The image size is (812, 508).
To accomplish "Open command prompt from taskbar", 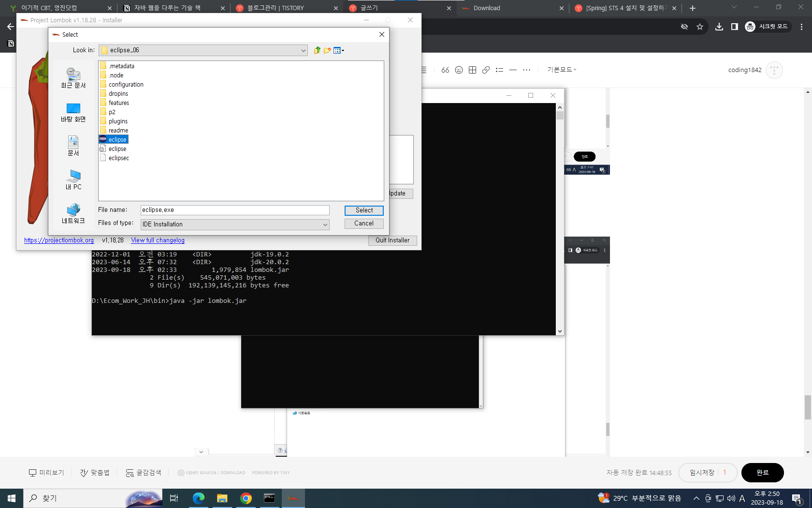I will 269,498.
